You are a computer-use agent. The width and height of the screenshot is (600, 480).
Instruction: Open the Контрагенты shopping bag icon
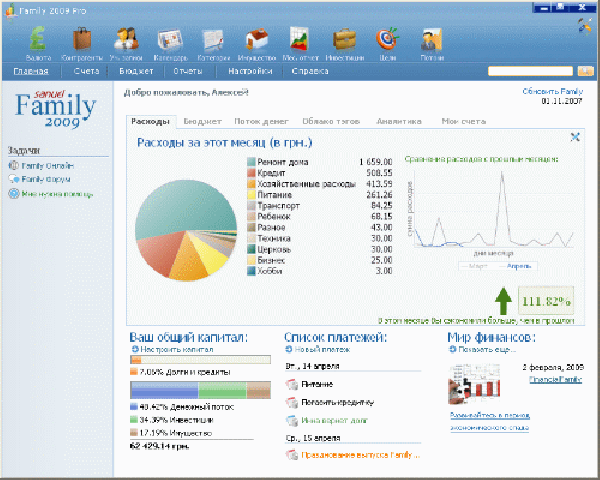pyautogui.click(x=82, y=39)
